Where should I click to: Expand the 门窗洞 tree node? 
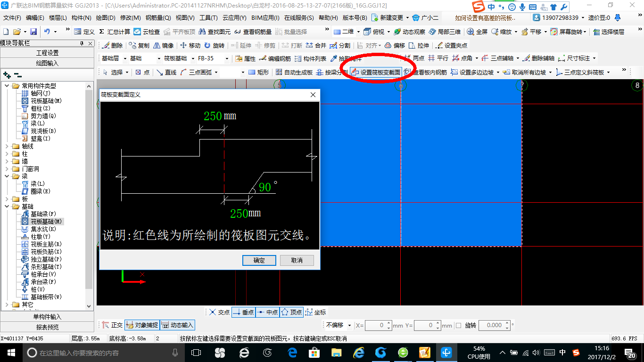(x=7, y=169)
